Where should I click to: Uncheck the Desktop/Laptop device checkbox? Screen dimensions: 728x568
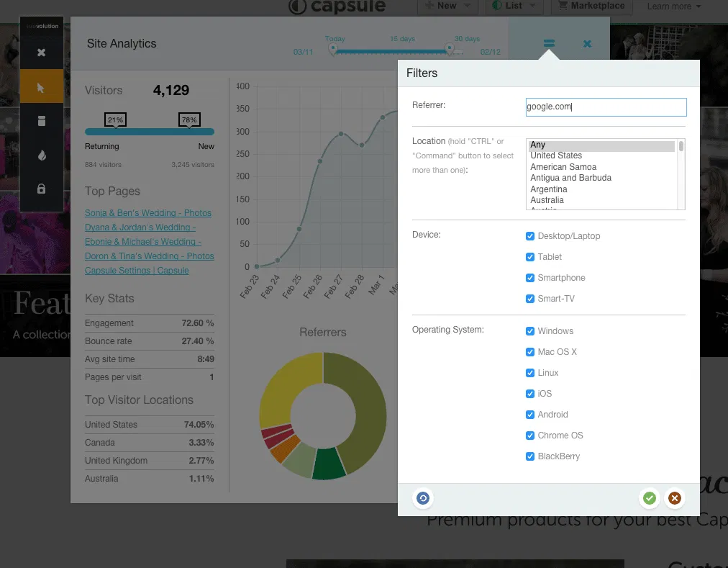pos(530,236)
